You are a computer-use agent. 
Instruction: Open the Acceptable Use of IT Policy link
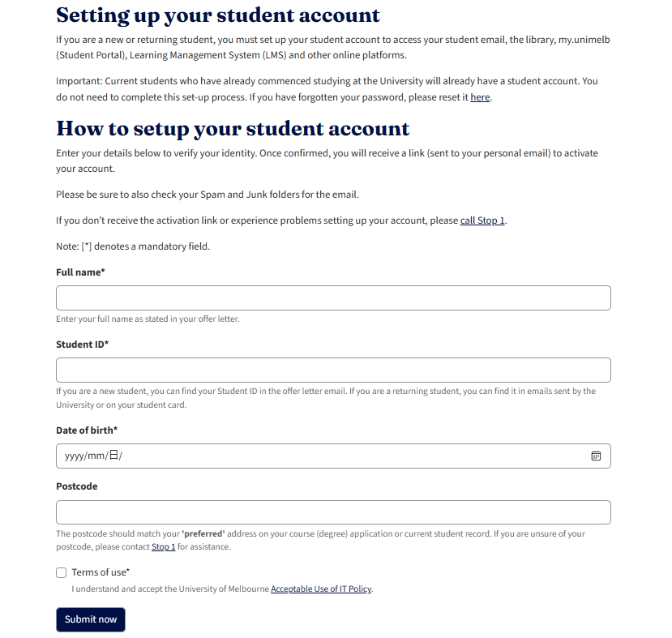pos(321,589)
